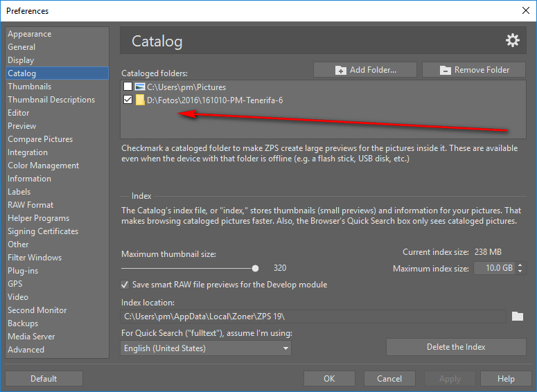Toggle Save smart RAW file previews checkbox

(x=125, y=285)
